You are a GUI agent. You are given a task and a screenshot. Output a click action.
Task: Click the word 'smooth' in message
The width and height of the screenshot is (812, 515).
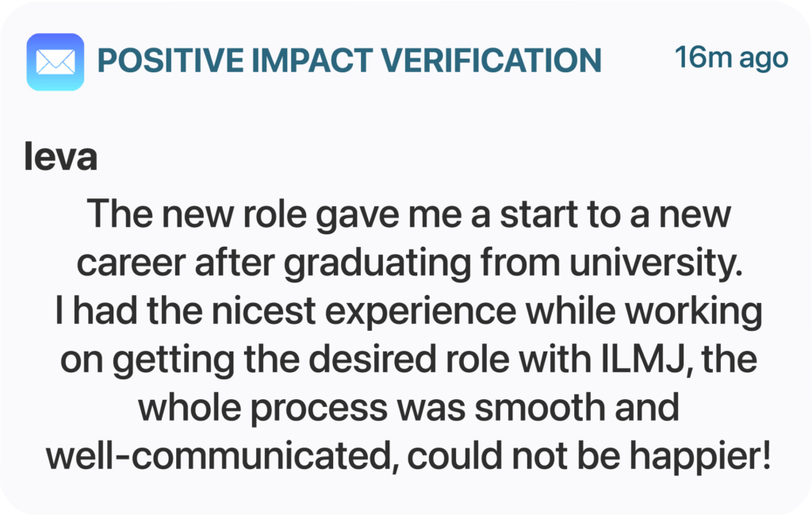click(540, 408)
